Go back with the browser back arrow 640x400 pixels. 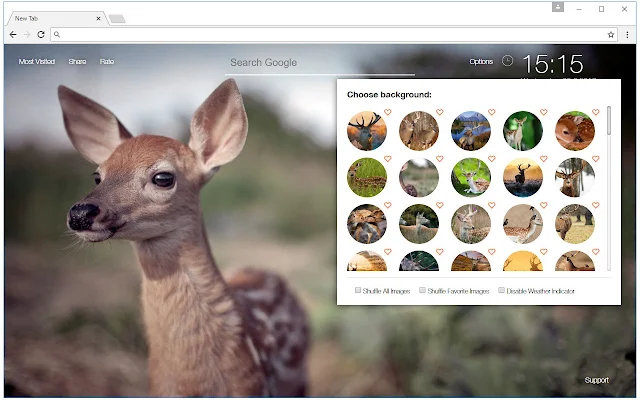[13, 35]
